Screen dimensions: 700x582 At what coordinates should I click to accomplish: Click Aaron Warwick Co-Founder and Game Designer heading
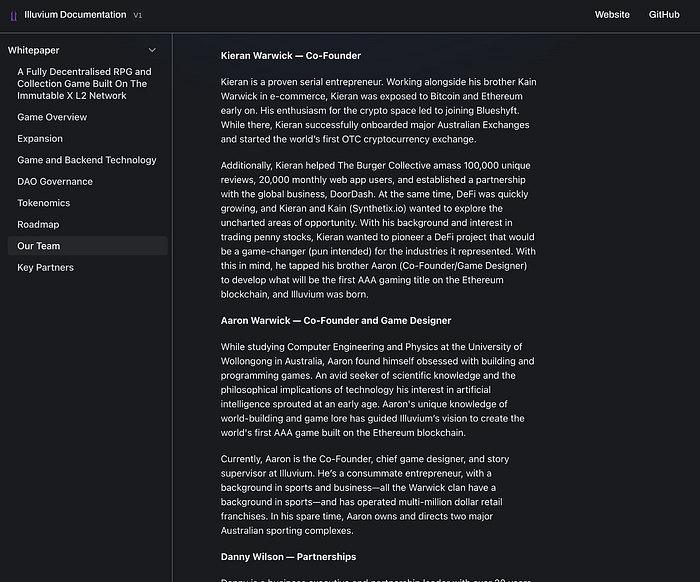(x=336, y=320)
